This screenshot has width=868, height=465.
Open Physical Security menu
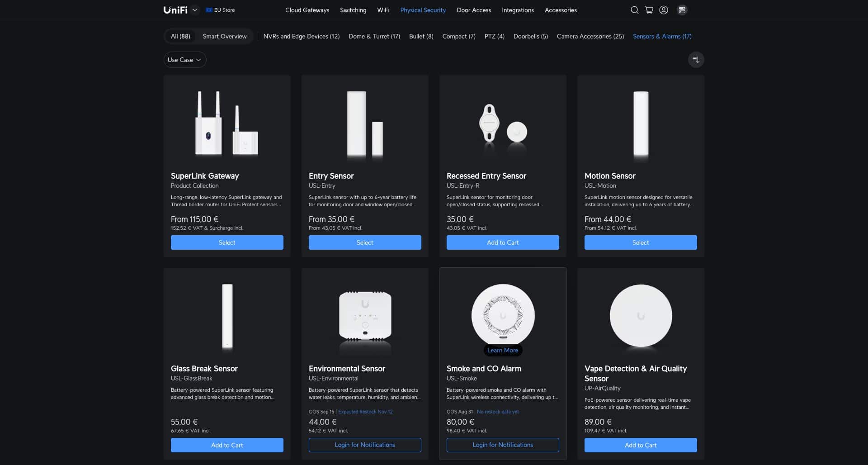[x=423, y=10]
